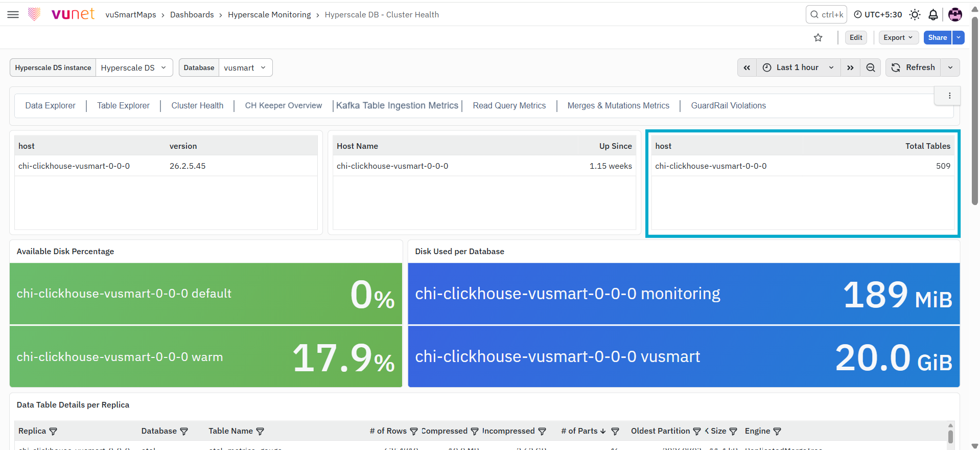Filter the Engine column
Viewport: 980px width, 450px height.
[777, 431]
